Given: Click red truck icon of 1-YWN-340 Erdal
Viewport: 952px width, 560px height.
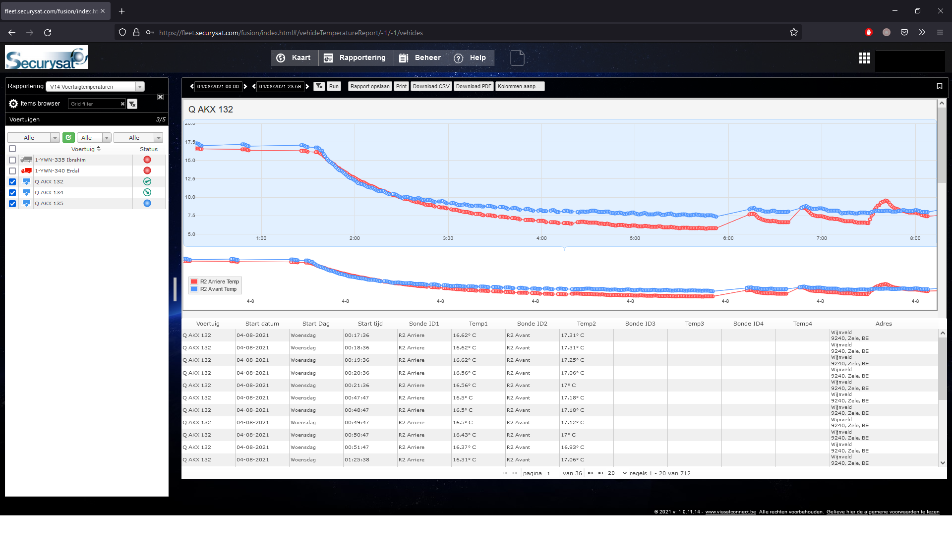Looking at the screenshot, I should point(26,170).
